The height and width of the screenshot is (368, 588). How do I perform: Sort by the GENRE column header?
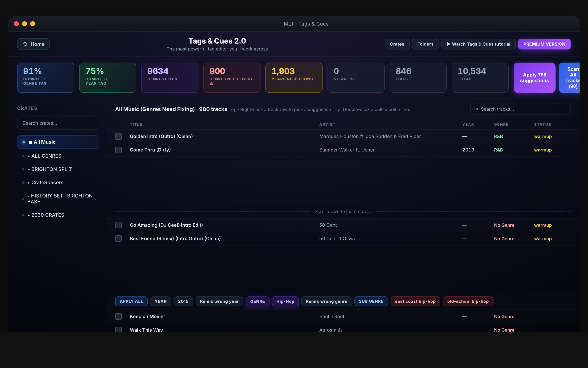coord(501,124)
